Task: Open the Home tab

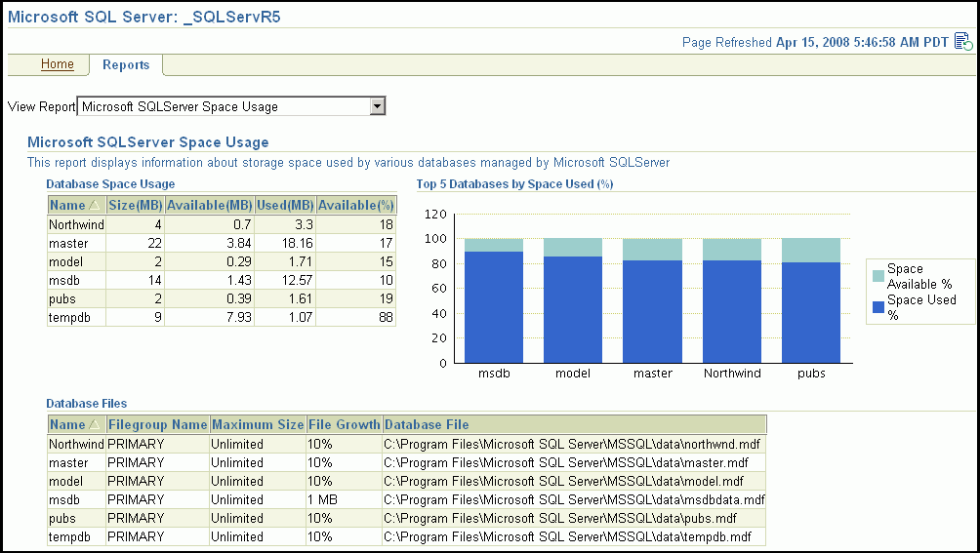Action: click(58, 64)
